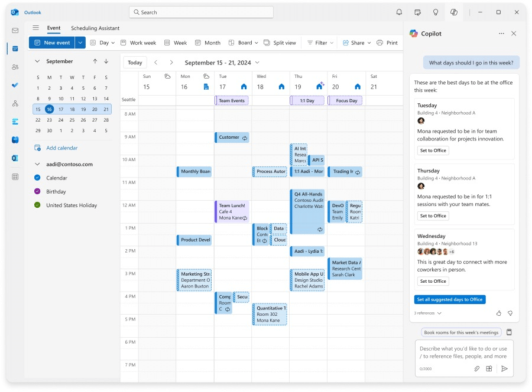532x392 pixels.
Task: Toggle the Birthday calendar checkbox
Action: point(37,191)
